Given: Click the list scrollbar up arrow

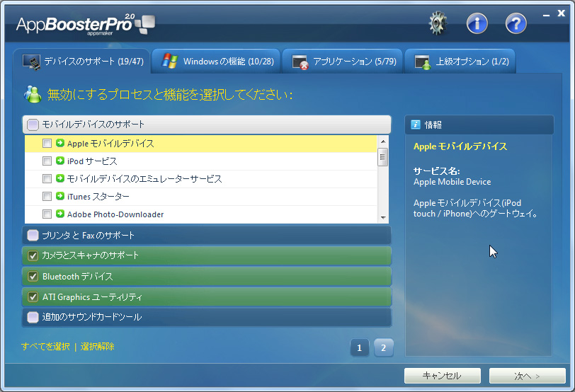Looking at the screenshot, I should [383, 142].
